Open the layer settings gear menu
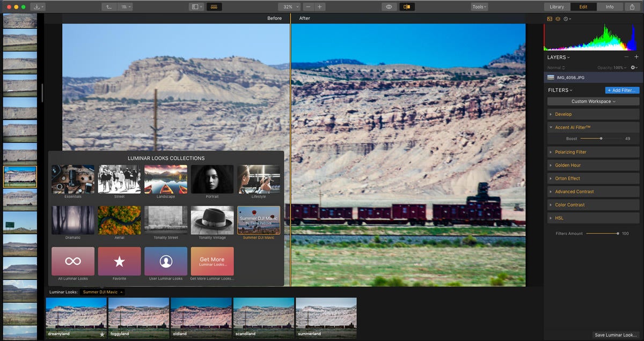This screenshot has width=644, height=341. tap(634, 68)
